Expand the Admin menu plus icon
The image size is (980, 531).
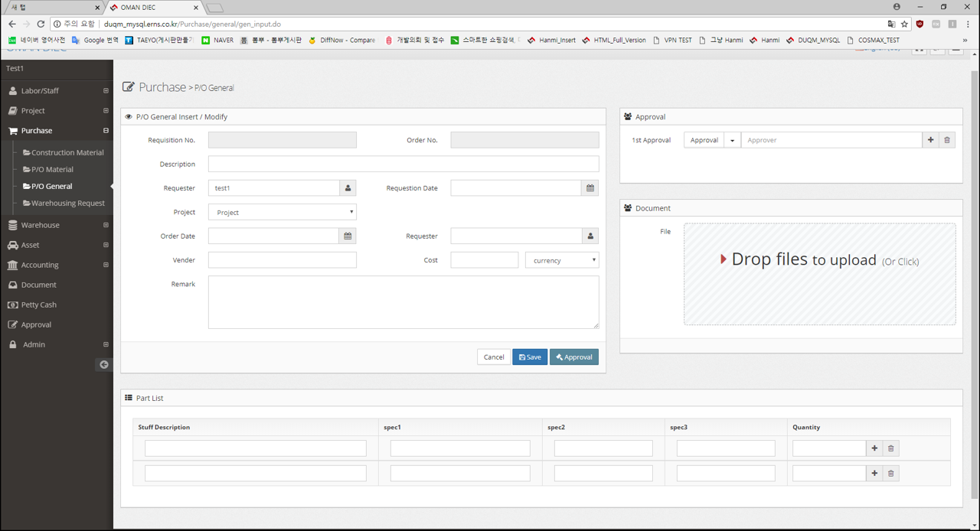click(x=106, y=344)
